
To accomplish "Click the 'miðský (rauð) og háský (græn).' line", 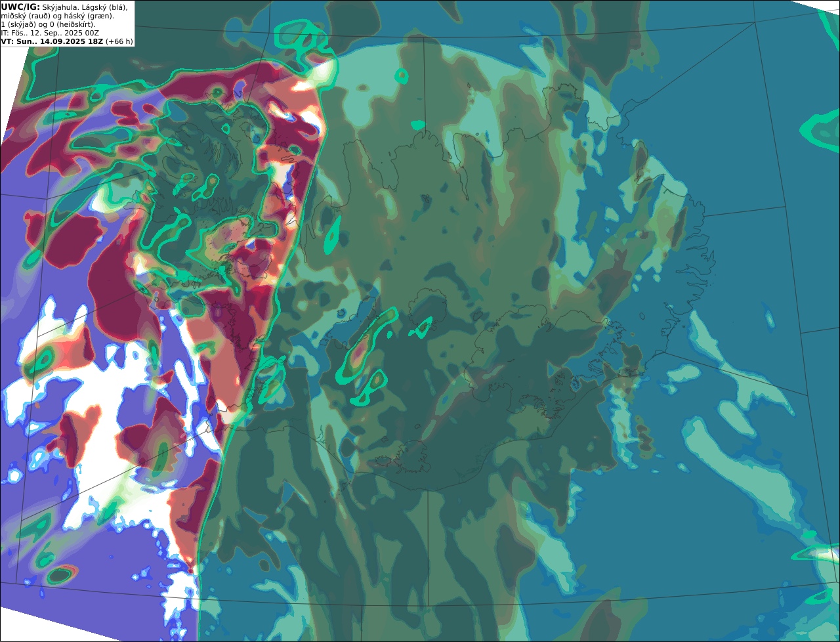I will [x=58, y=15].
